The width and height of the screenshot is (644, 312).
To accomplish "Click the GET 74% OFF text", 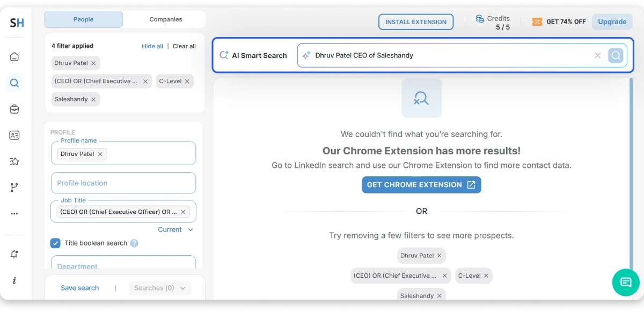I will click(x=566, y=22).
